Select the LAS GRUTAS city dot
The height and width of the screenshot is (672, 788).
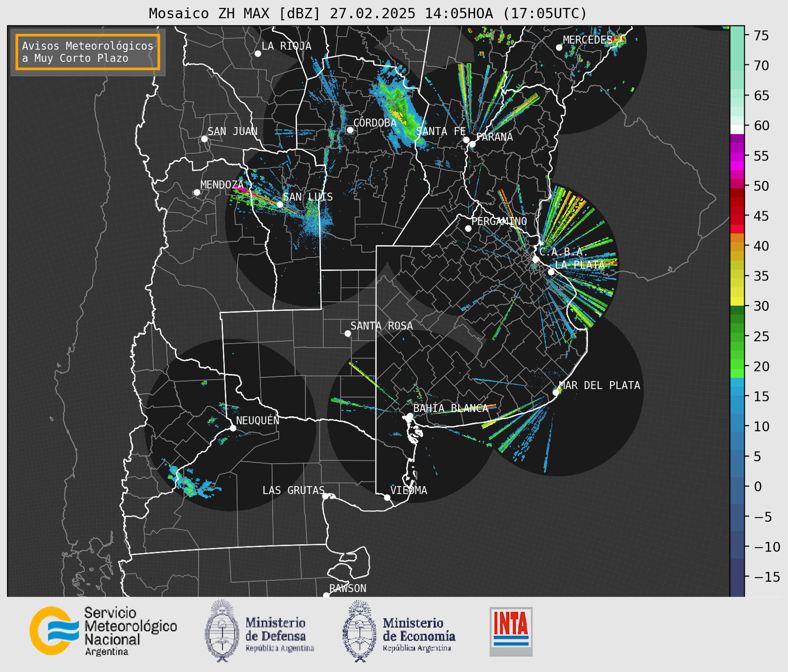326,496
